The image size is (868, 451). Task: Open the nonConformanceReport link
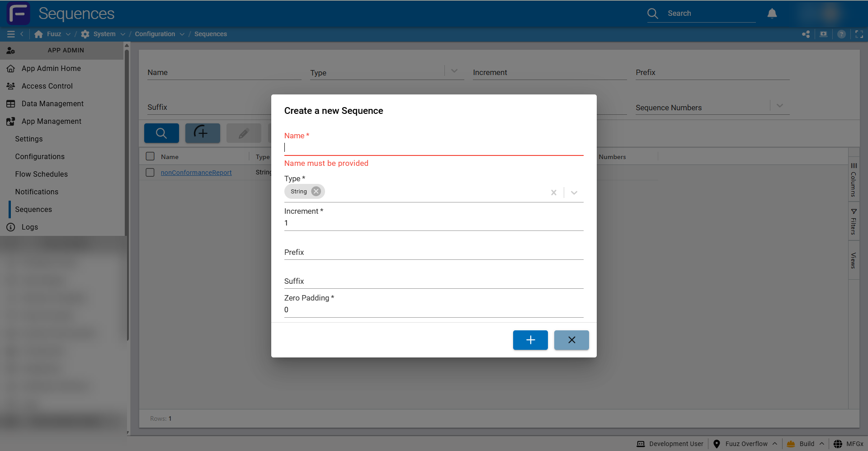196,173
